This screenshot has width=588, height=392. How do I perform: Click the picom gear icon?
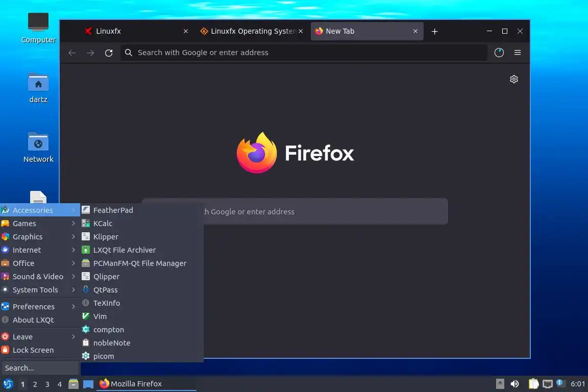[86, 356]
